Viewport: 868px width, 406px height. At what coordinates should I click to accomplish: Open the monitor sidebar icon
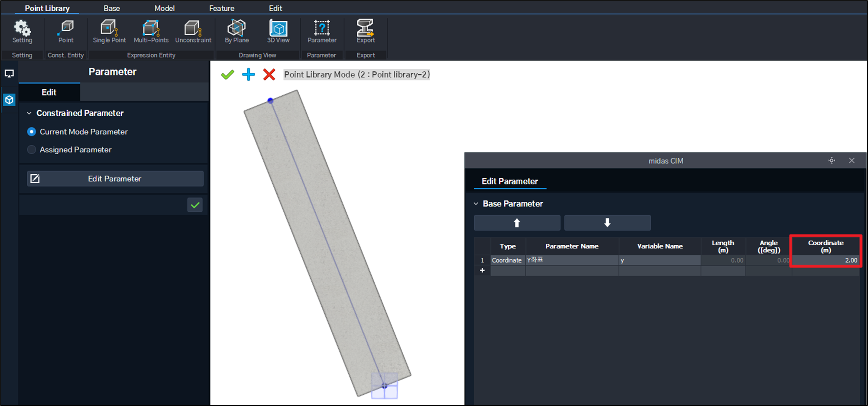point(9,74)
